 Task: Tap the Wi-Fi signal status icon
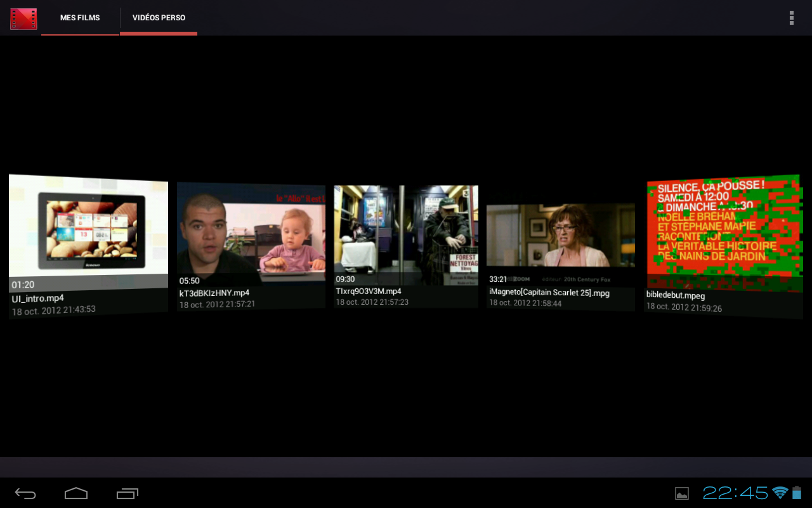[x=780, y=493]
